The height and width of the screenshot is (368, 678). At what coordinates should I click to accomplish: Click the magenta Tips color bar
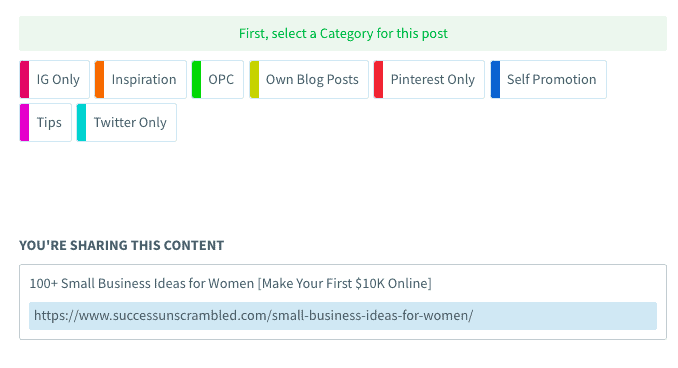tap(24, 122)
